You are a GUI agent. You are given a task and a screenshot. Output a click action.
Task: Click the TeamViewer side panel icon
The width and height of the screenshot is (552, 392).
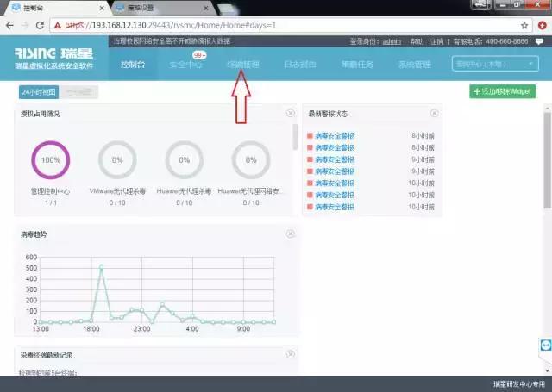coord(545,345)
